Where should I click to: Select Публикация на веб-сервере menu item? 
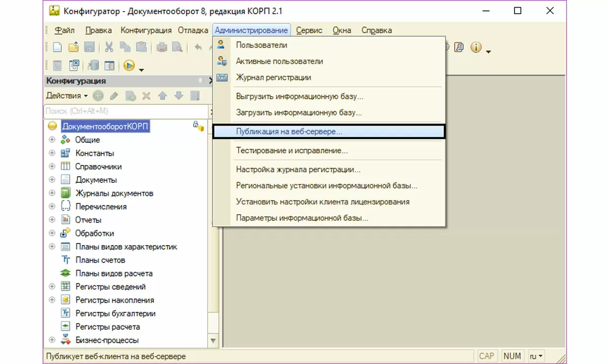[x=329, y=132]
